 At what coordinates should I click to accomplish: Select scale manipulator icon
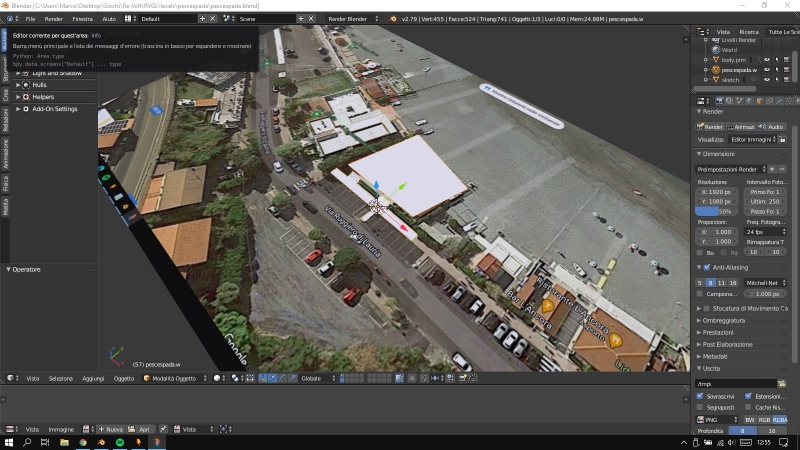[x=292, y=378]
